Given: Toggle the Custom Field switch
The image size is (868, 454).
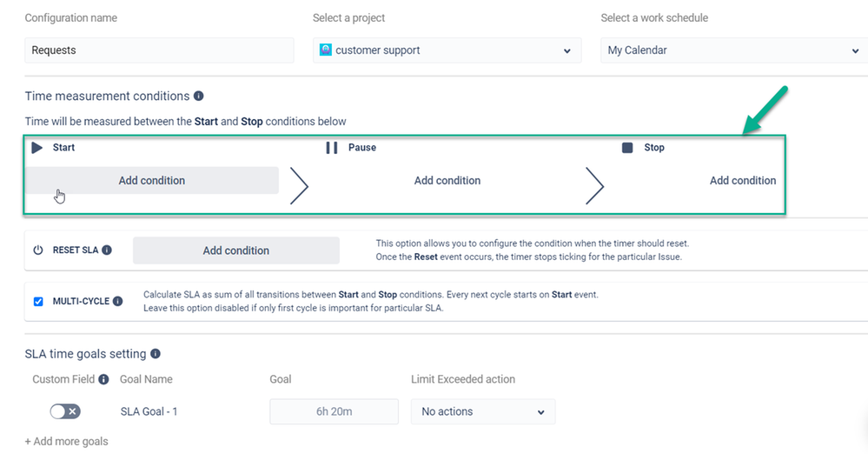Looking at the screenshot, I should pyautogui.click(x=65, y=411).
